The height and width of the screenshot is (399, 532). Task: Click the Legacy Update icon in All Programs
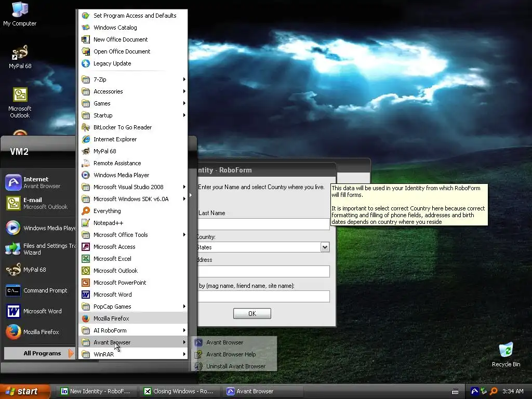click(x=86, y=63)
